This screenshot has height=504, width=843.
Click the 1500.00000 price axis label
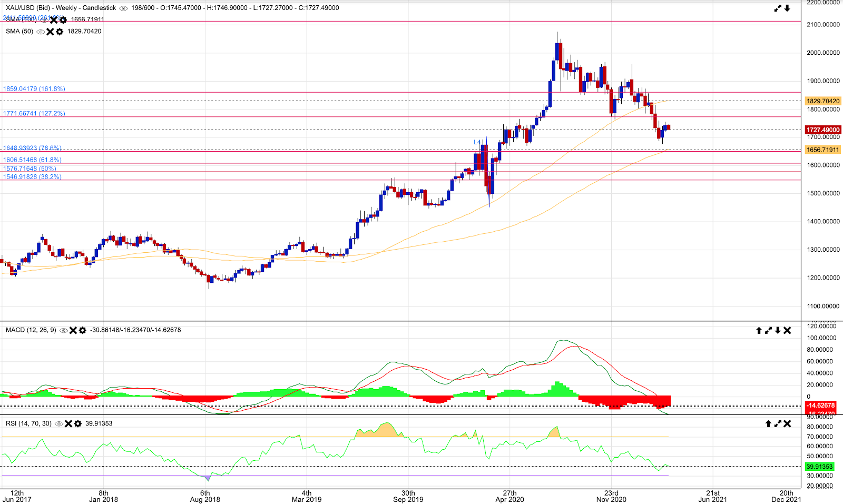tap(823, 193)
